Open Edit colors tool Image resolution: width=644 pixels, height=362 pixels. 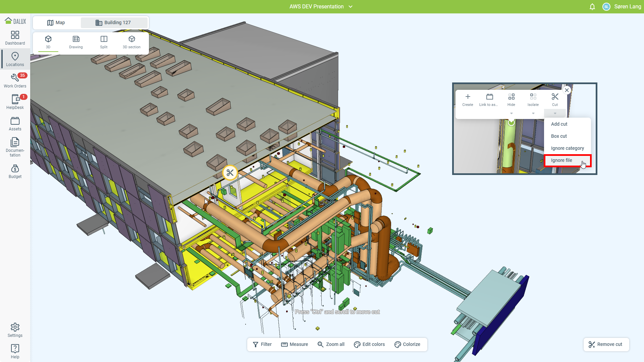(x=369, y=345)
